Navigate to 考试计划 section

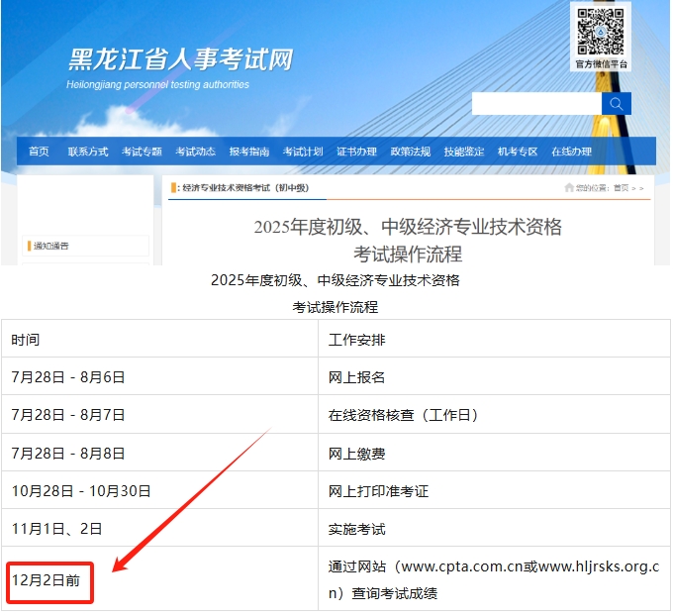point(303,152)
